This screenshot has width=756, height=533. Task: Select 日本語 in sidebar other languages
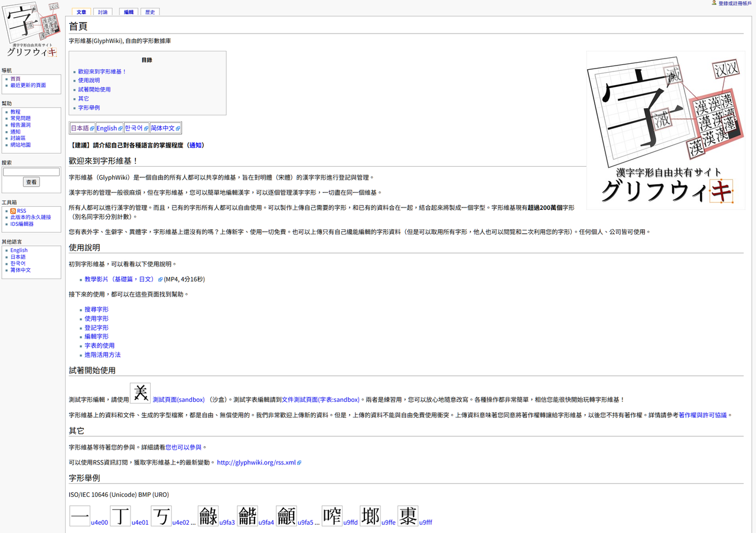click(18, 257)
